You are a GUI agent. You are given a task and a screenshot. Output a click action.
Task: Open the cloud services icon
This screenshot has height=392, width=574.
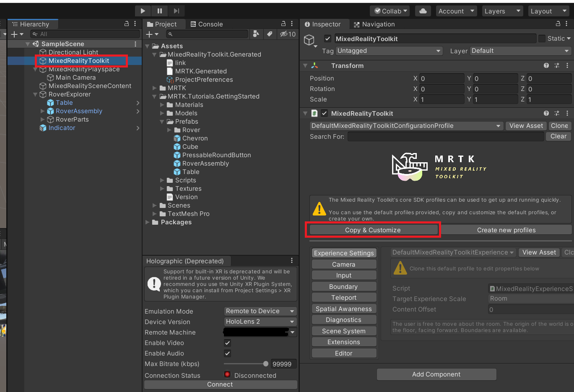pyautogui.click(x=423, y=11)
